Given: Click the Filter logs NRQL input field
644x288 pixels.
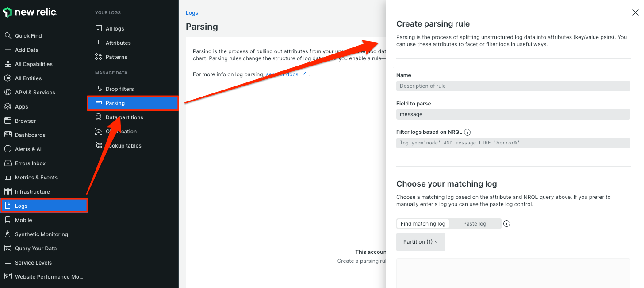Looking at the screenshot, I should (513, 143).
